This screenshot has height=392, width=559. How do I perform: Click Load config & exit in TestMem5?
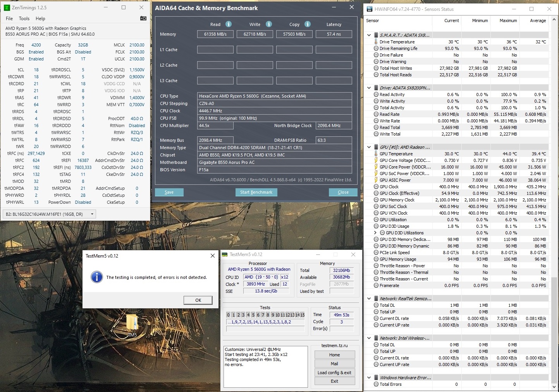334,373
